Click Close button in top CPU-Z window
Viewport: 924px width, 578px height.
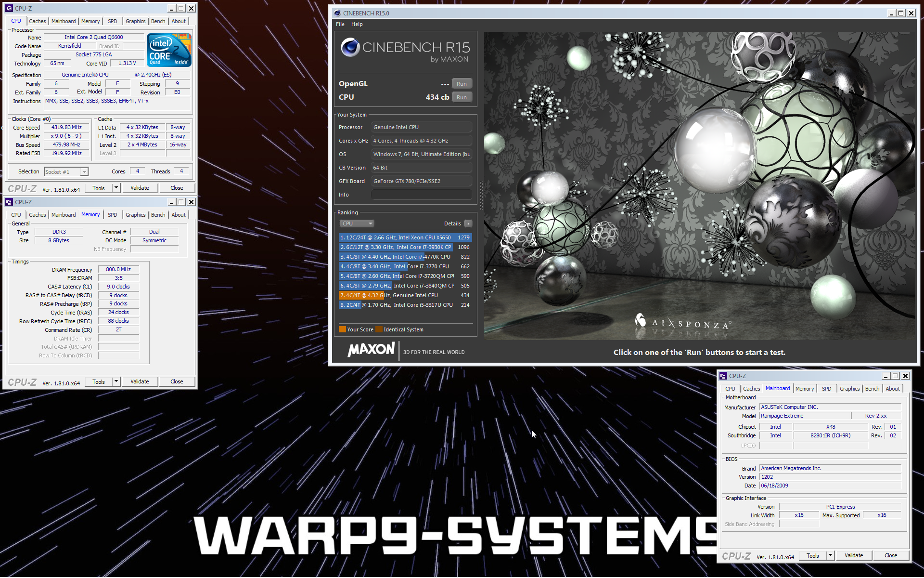point(177,188)
